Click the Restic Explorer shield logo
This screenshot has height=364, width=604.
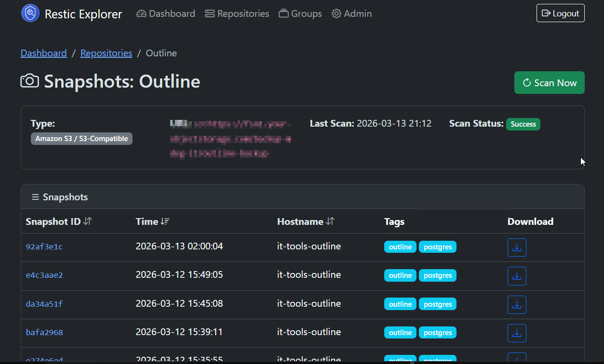(30, 13)
